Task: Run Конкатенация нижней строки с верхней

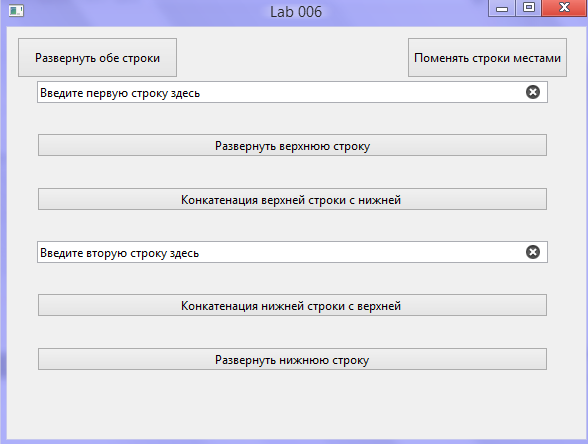Action: click(292, 305)
